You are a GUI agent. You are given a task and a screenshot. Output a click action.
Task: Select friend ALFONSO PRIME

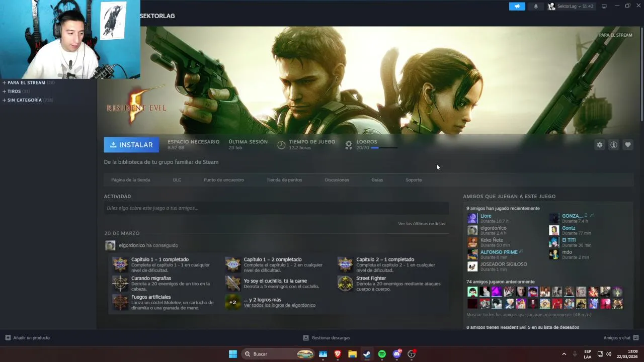point(499,252)
